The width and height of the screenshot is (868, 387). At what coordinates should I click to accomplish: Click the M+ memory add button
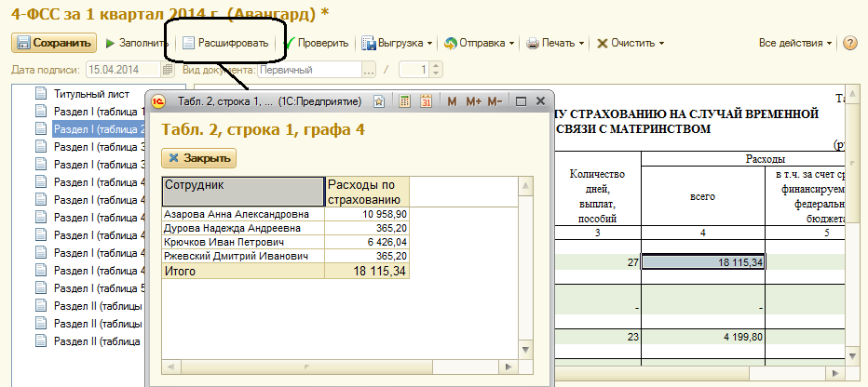click(473, 101)
